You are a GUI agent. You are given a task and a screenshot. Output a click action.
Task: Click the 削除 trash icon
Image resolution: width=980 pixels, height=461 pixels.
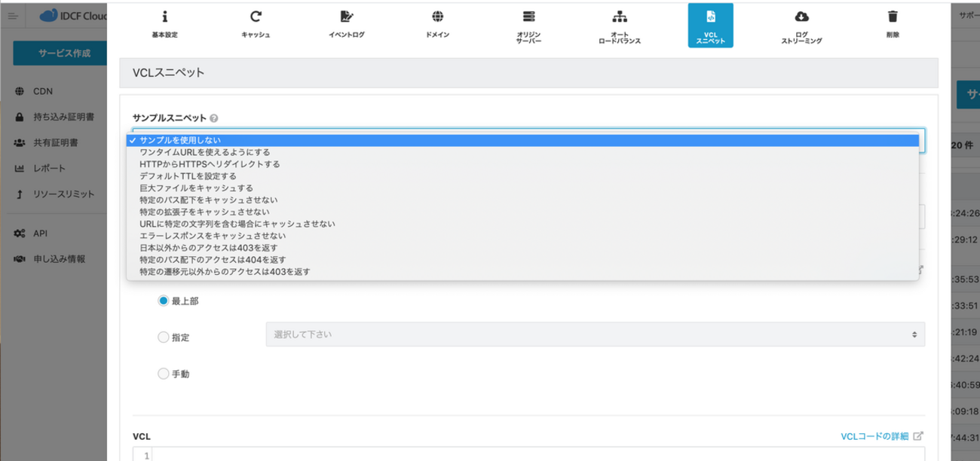[x=893, y=17]
